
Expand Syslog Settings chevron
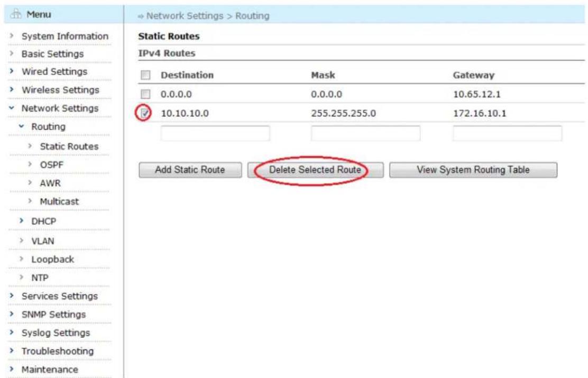[12, 332]
